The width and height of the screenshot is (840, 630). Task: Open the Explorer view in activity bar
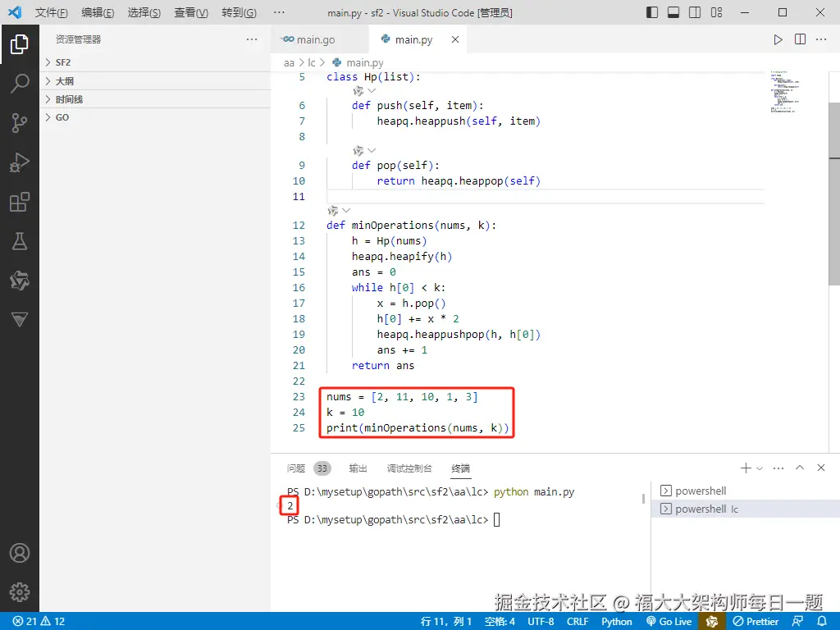coord(20,44)
